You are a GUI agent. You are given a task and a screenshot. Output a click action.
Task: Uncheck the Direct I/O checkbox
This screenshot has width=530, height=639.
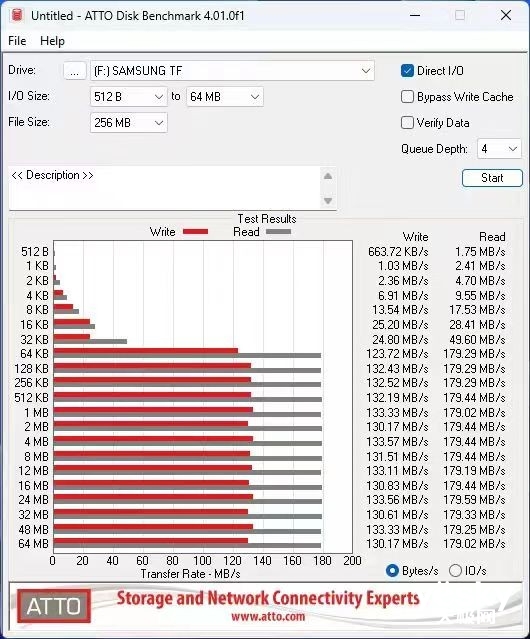coord(407,71)
